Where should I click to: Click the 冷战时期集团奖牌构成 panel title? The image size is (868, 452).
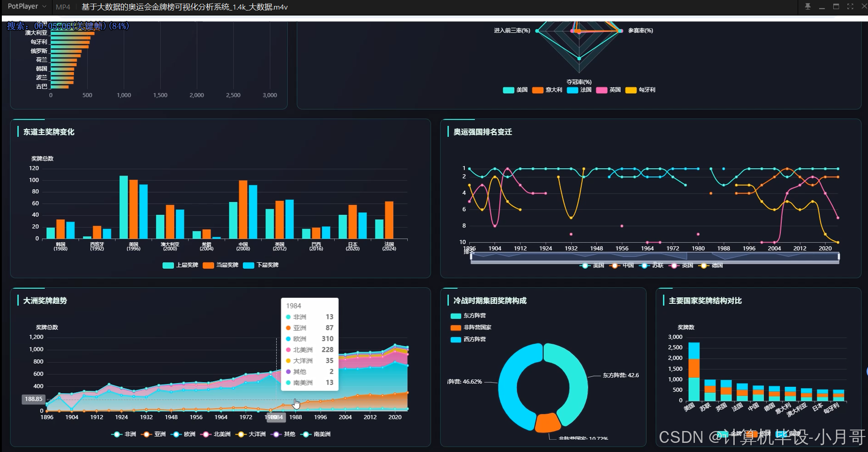point(490,301)
